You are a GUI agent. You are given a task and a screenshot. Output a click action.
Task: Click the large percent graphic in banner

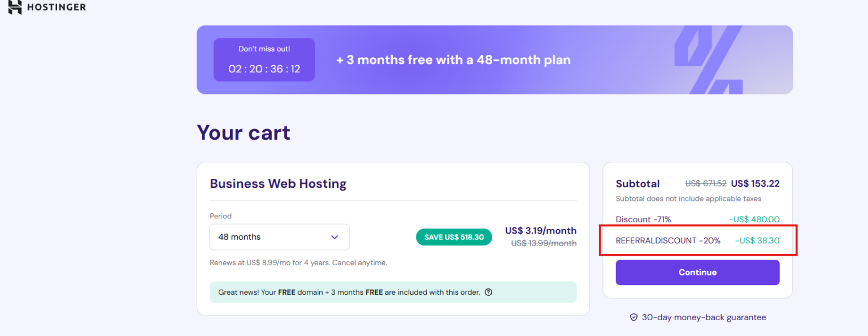[708, 60]
